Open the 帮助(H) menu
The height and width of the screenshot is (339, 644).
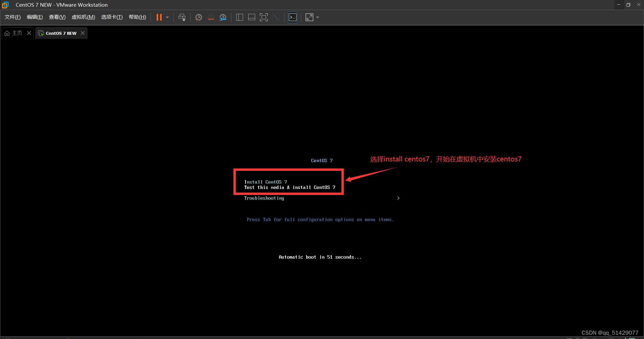point(138,17)
